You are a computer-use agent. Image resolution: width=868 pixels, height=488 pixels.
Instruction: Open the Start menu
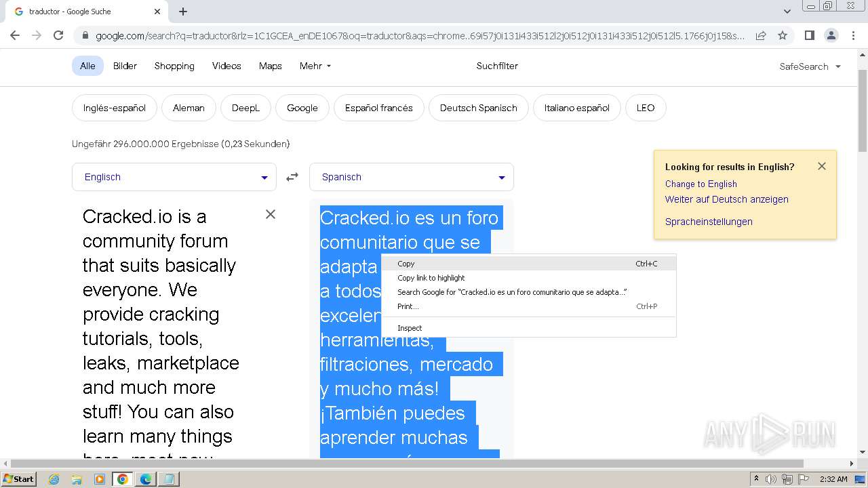coord(18,479)
